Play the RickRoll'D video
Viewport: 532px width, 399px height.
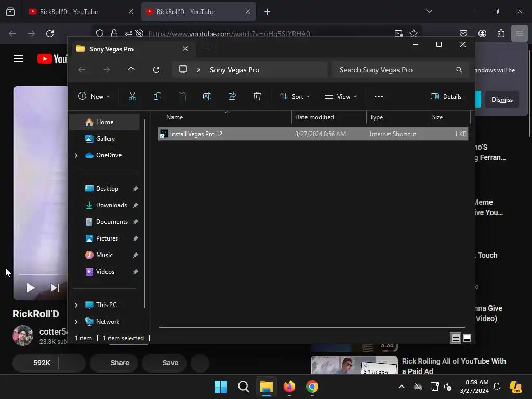click(x=31, y=288)
